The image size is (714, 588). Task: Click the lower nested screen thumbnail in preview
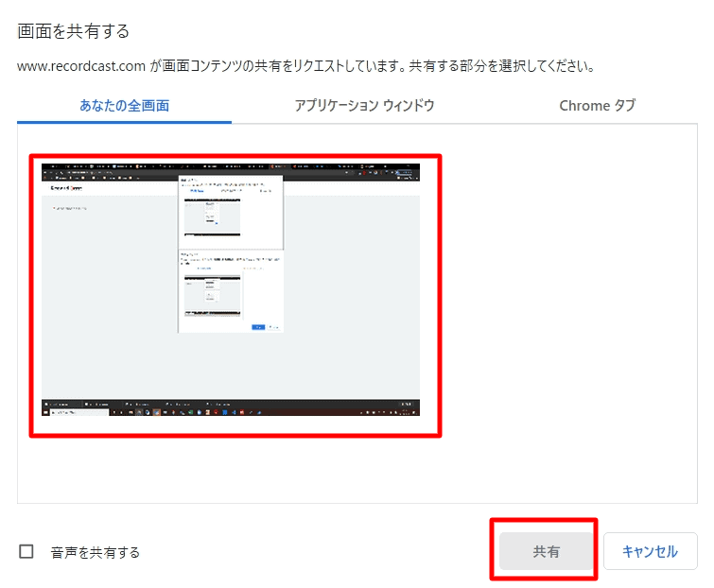click(213, 295)
